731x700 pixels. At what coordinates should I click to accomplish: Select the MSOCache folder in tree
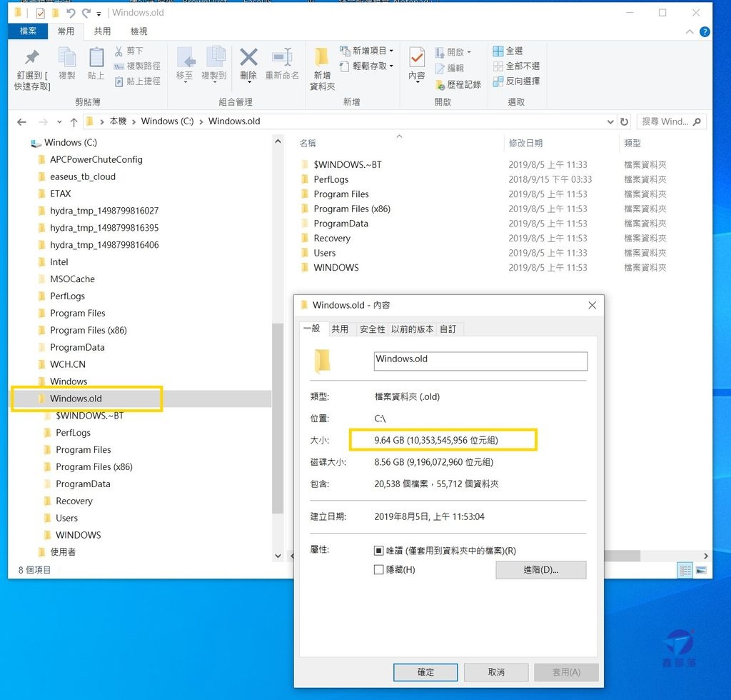(72, 279)
